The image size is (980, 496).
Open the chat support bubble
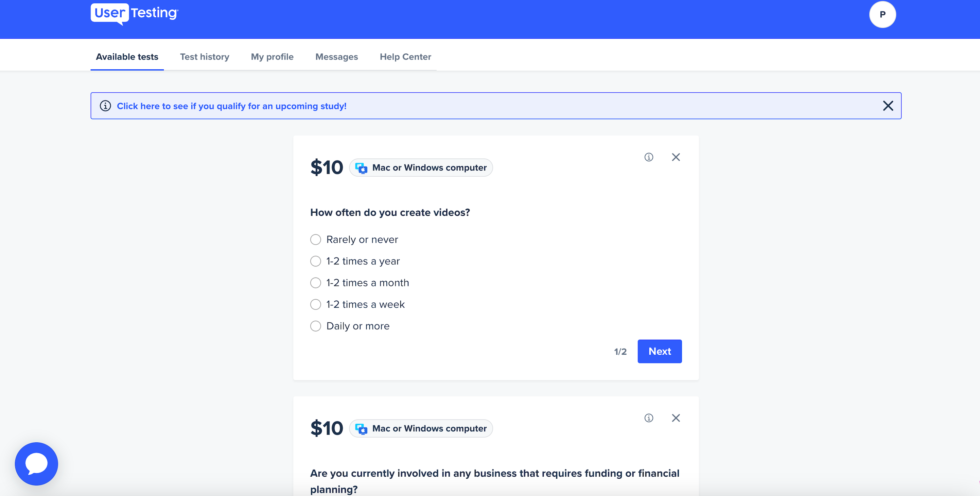point(36,464)
